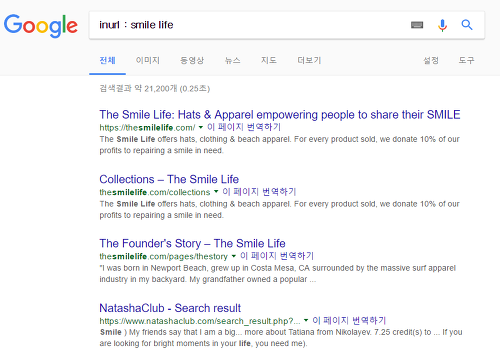Expand dropdown arrow beside thesmilelife.com/pages/thestory

(234, 256)
